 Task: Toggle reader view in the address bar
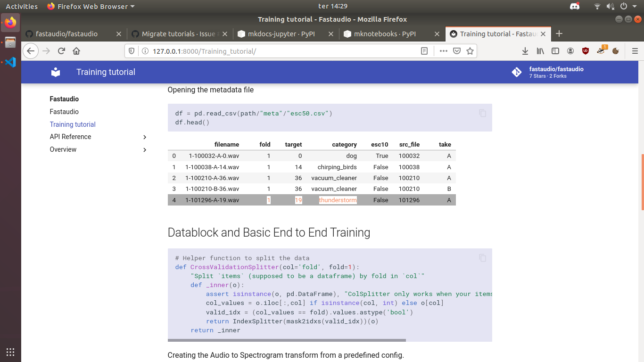pos(424,50)
